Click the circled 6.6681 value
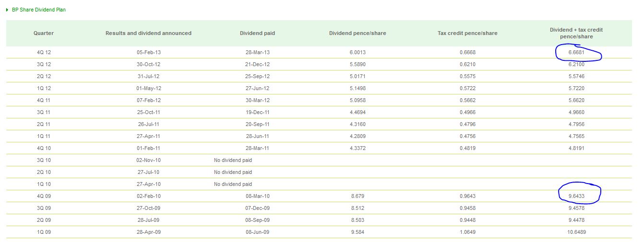The width and height of the screenshot is (644, 242). (576, 52)
